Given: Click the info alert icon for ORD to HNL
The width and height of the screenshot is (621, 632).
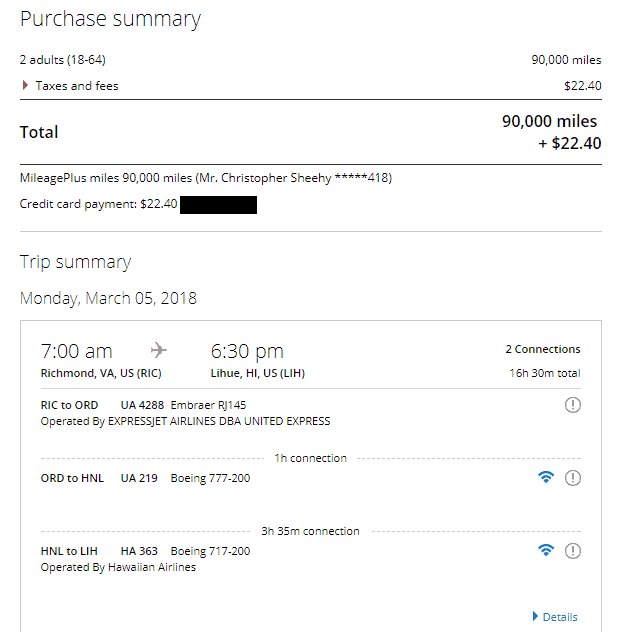Looking at the screenshot, I should [x=572, y=478].
